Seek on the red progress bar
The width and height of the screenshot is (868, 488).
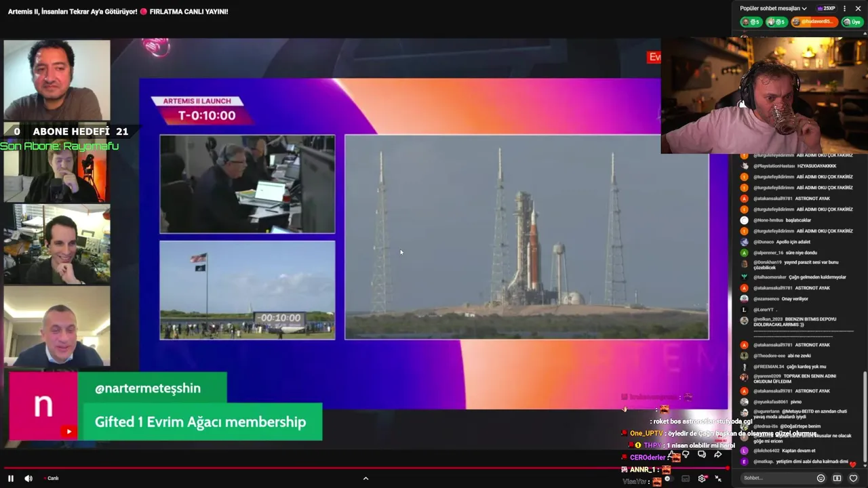tap(365, 468)
